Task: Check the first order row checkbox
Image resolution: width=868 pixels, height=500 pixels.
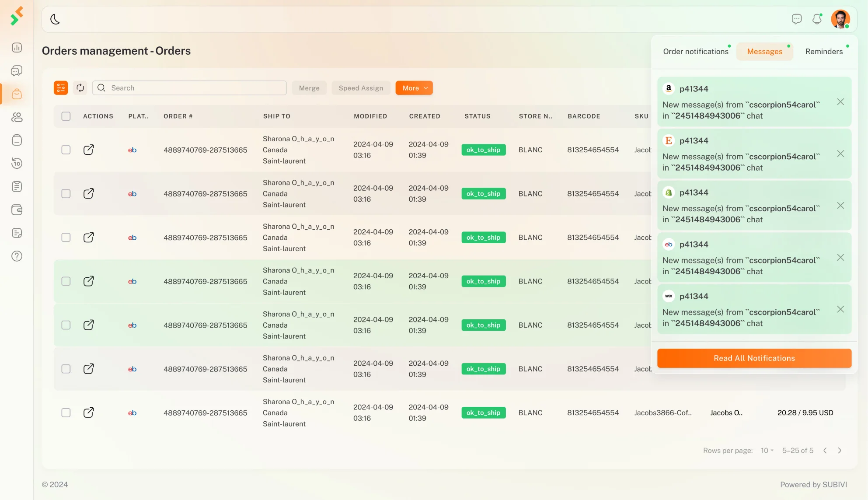Action: click(66, 150)
